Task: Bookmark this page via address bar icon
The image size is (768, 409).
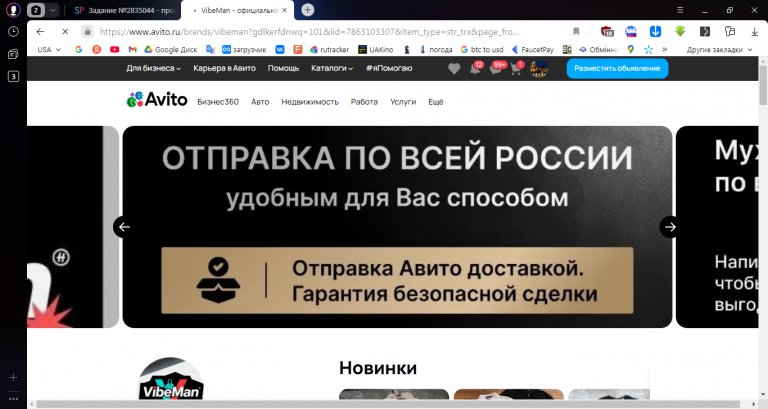Action: (576, 32)
